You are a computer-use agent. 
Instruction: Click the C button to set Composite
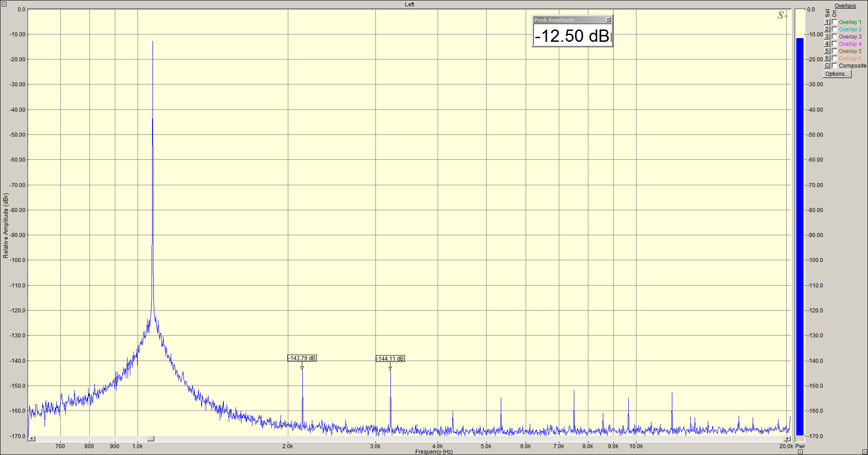827,65
